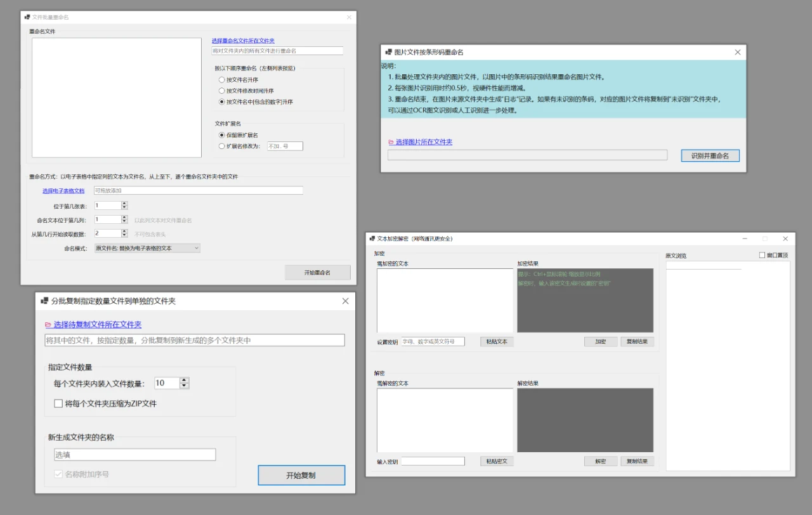Click the image folder path field

tap(528, 155)
